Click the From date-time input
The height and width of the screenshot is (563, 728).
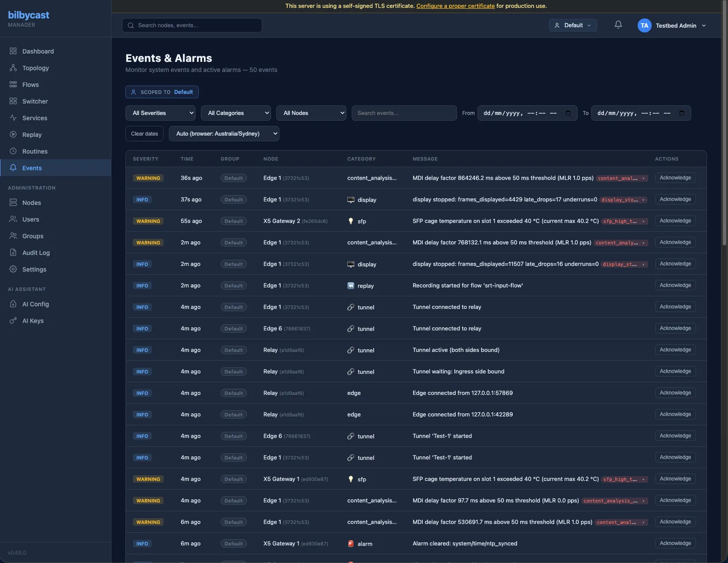pyautogui.click(x=527, y=113)
